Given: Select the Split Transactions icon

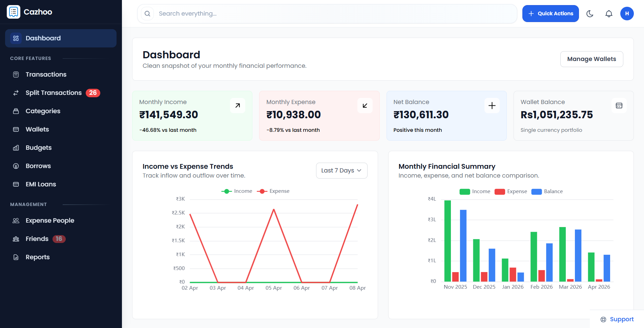Looking at the screenshot, I should click(x=16, y=93).
